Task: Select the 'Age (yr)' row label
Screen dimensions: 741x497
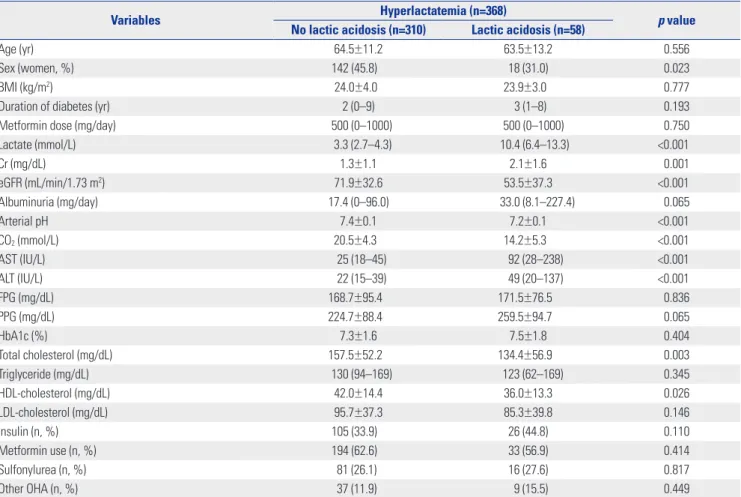Action: [17, 49]
